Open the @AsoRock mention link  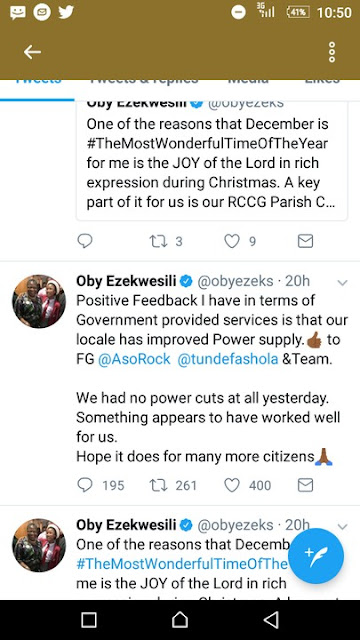coord(134,359)
